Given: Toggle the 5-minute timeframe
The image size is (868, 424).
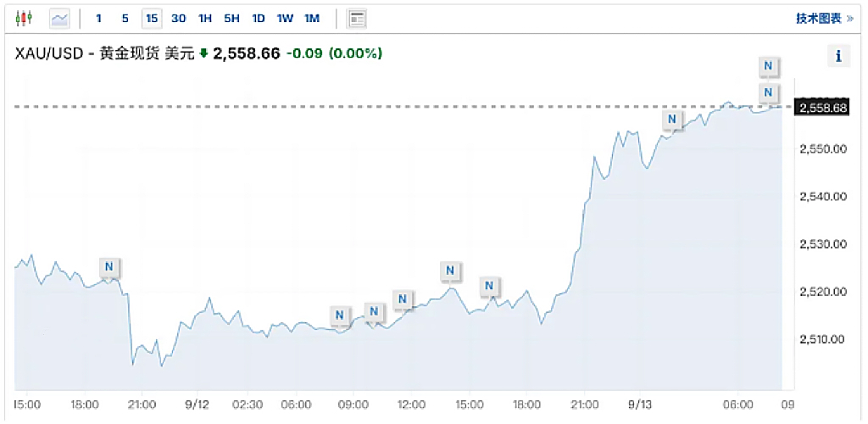Looking at the screenshot, I should coord(125,18).
